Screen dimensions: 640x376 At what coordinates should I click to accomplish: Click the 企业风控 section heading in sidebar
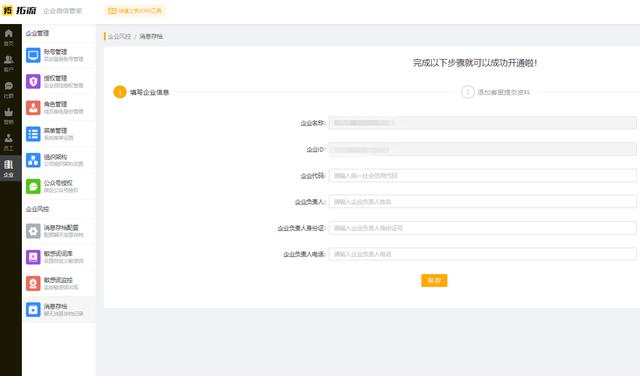click(38, 209)
